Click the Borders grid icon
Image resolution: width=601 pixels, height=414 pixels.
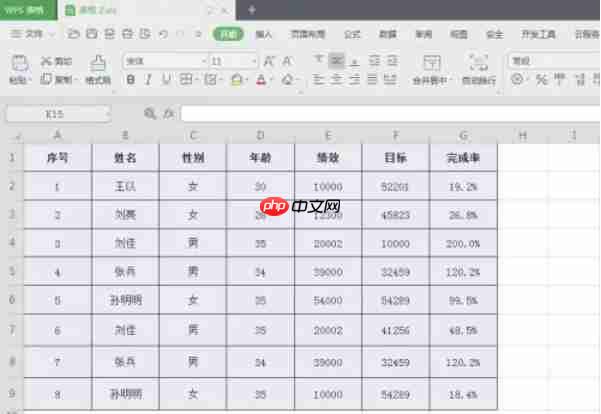186,79
